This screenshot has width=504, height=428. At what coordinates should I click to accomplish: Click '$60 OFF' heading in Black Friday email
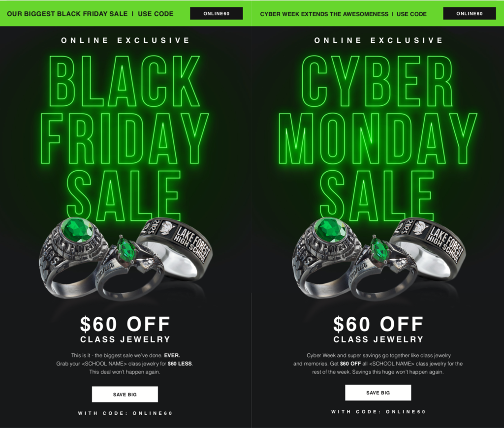pos(125,324)
